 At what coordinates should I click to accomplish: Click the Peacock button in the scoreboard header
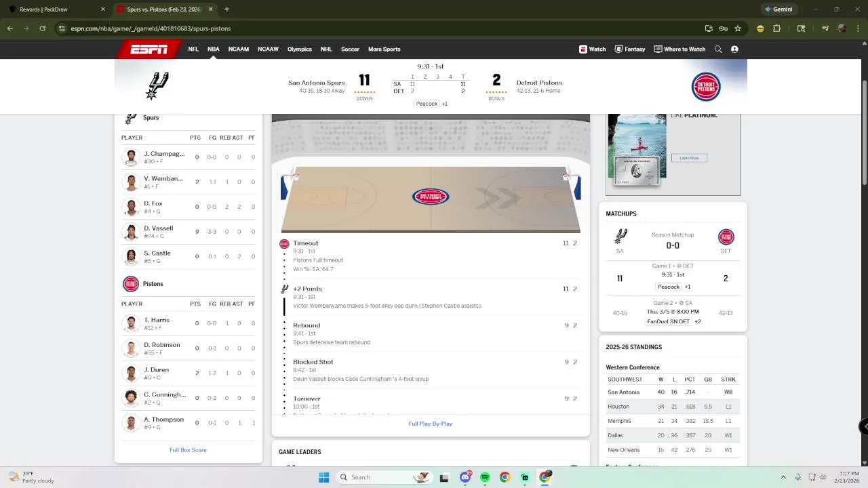point(427,104)
